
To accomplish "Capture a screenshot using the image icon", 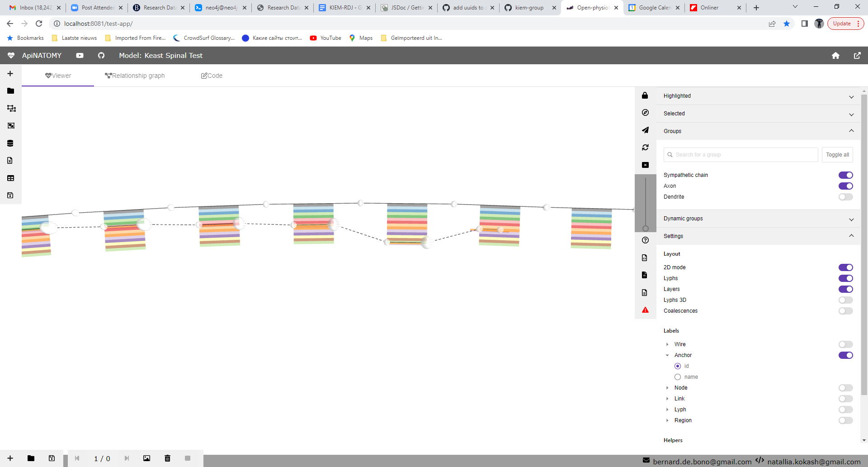I will coord(146,458).
